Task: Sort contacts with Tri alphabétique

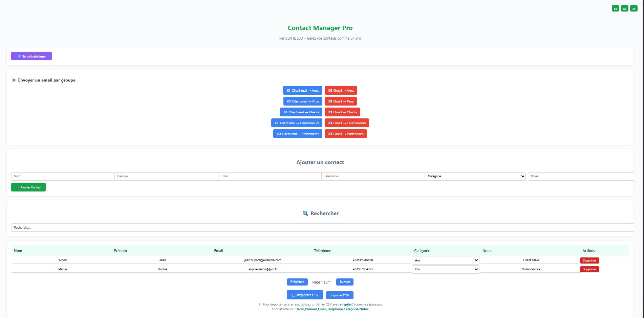Action: [x=31, y=56]
